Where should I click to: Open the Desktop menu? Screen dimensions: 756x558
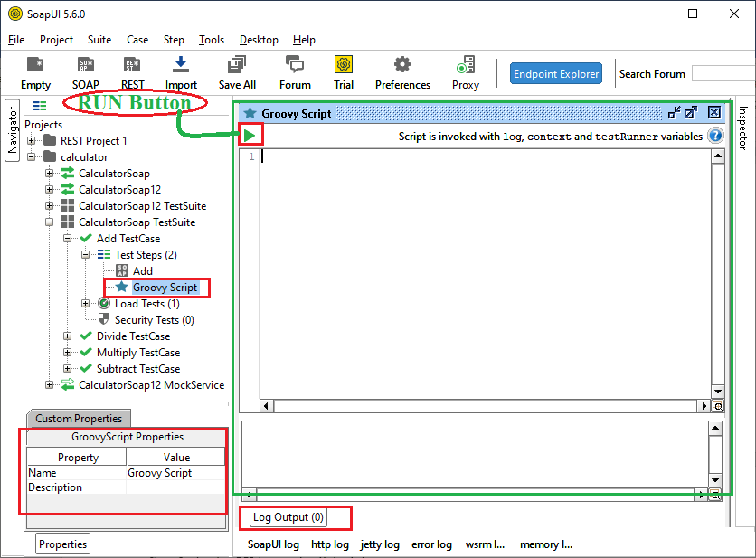259,40
